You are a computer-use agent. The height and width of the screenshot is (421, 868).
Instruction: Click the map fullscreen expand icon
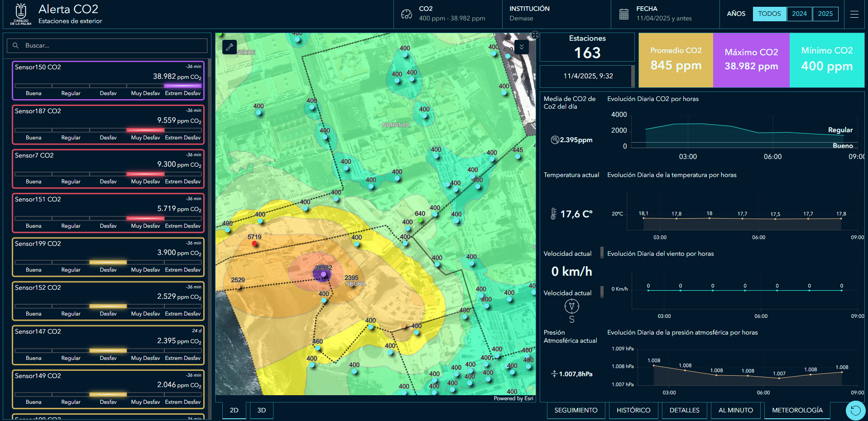[x=535, y=35]
